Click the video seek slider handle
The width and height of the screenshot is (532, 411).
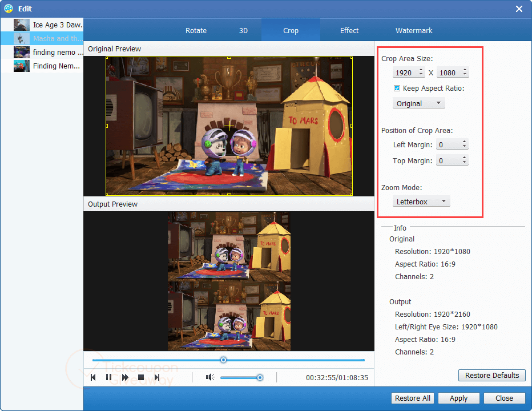223,360
